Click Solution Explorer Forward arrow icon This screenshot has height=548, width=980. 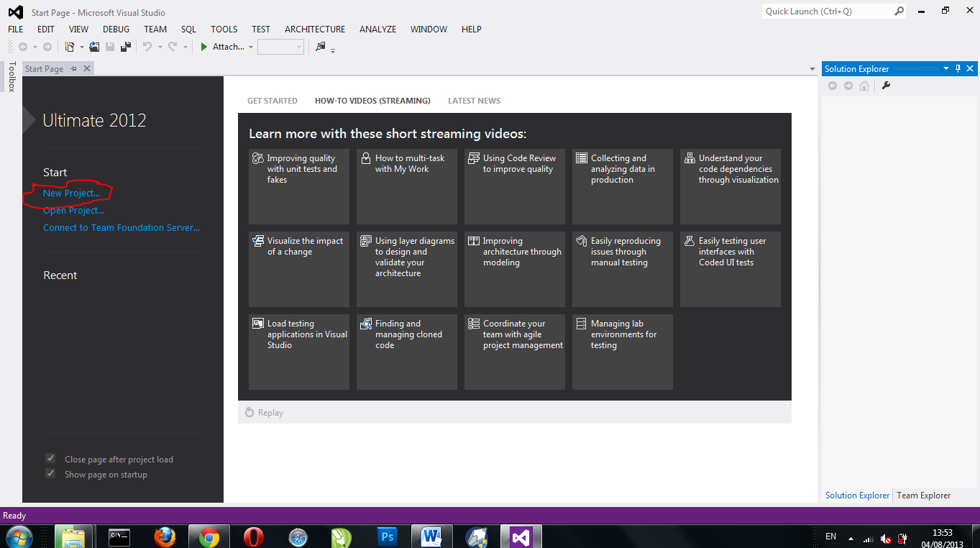click(x=848, y=86)
